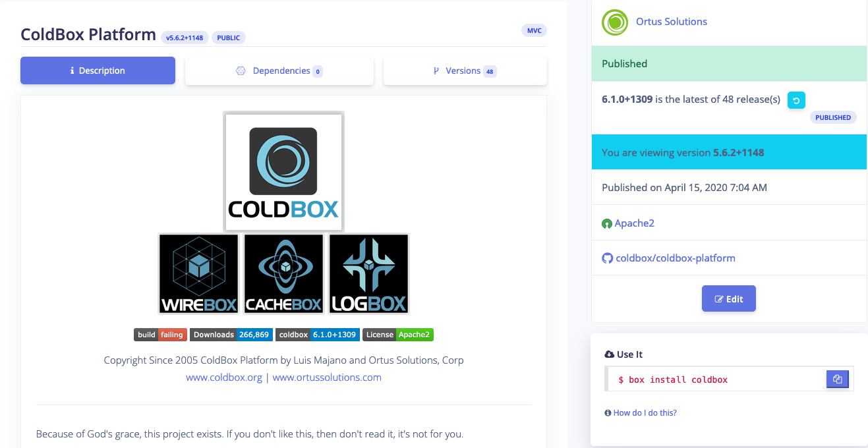Click the LogBox logo image
The image size is (868, 448).
coord(368,273)
